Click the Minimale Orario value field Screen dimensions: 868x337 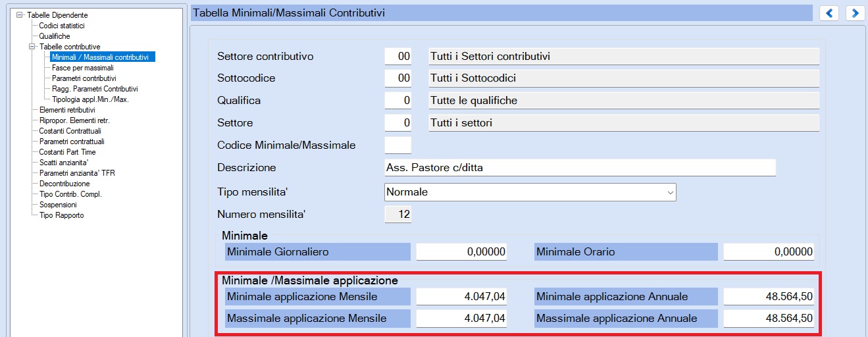pyautogui.click(x=769, y=251)
